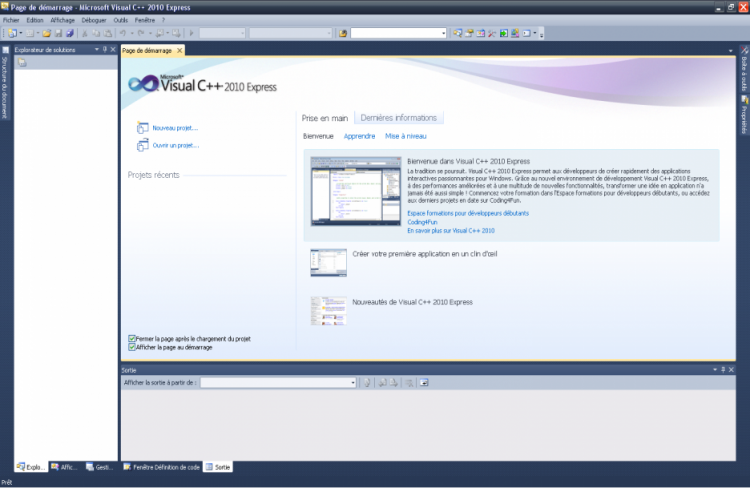Screen dimensions: 750x488
Task: Click the Add New Item toolbar icon
Action: tap(30, 33)
